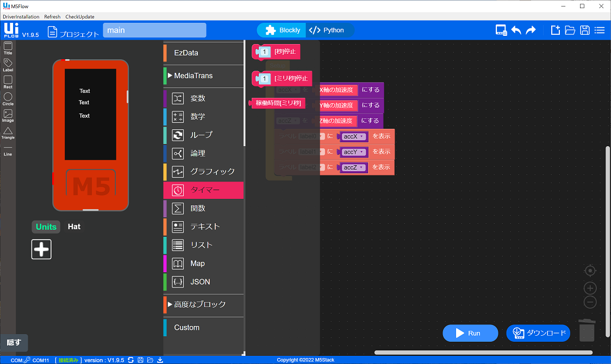Open the CheckUpdate menu

point(80,17)
